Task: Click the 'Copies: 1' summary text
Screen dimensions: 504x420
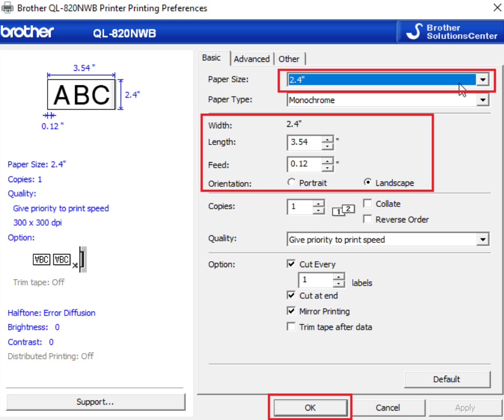Action: point(25,179)
